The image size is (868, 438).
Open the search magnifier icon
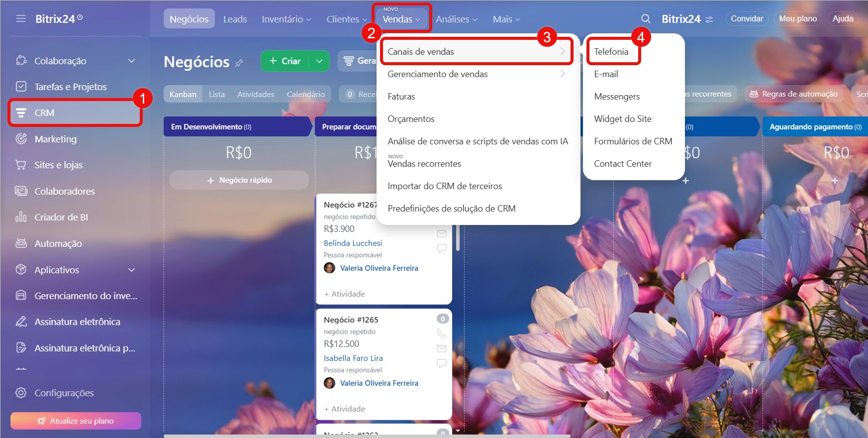click(646, 19)
